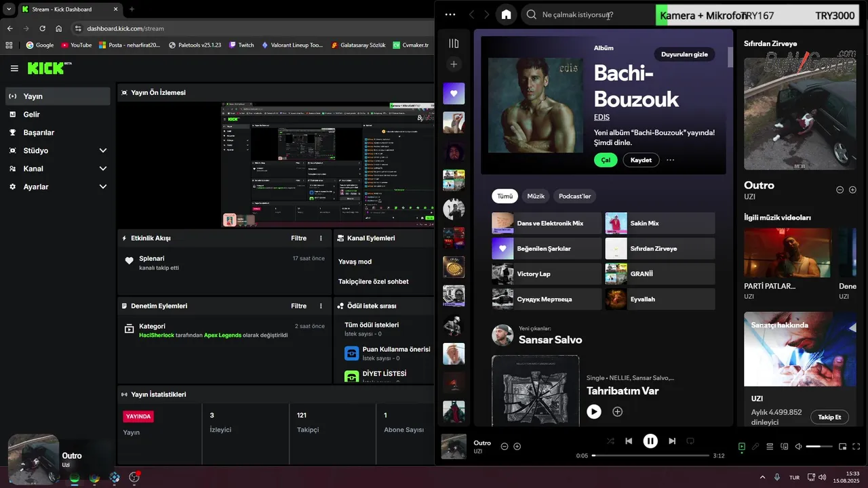The height and width of the screenshot is (488, 868).
Task: Open more options dots beside Kaydet
Action: (x=671, y=160)
